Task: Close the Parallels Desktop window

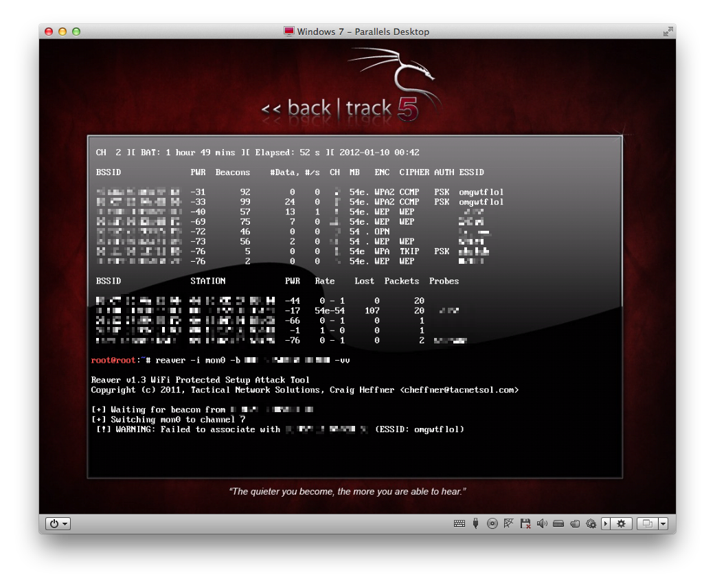Action: (49, 32)
